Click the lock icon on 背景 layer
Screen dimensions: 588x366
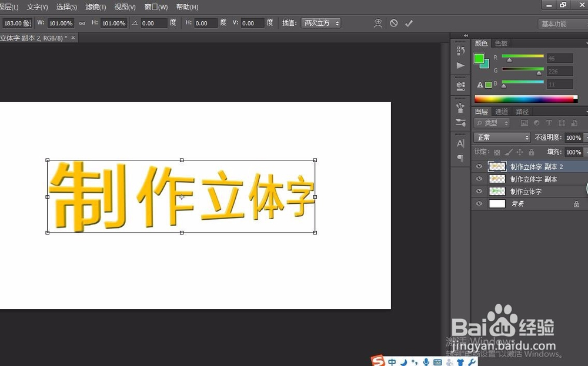[576, 204]
